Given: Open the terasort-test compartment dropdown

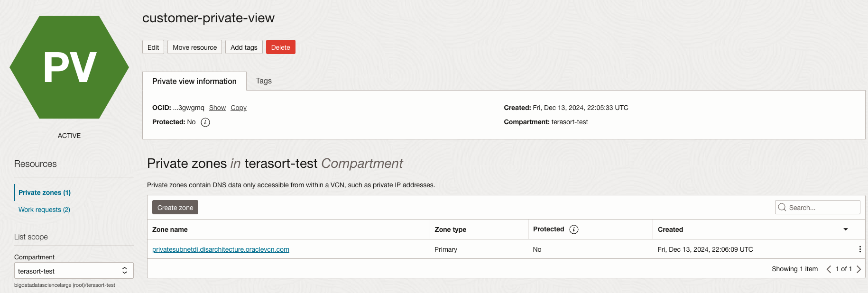Looking at the screenshot, I should coord(74,271).
